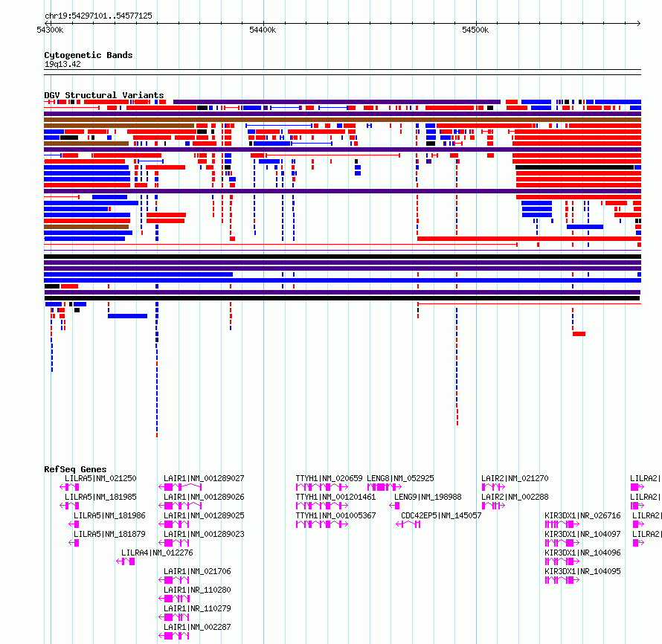This screenshot has height=644, width=662.
Task: Click the LILRA5|NM_181879 label
Action: pos(109,534)
